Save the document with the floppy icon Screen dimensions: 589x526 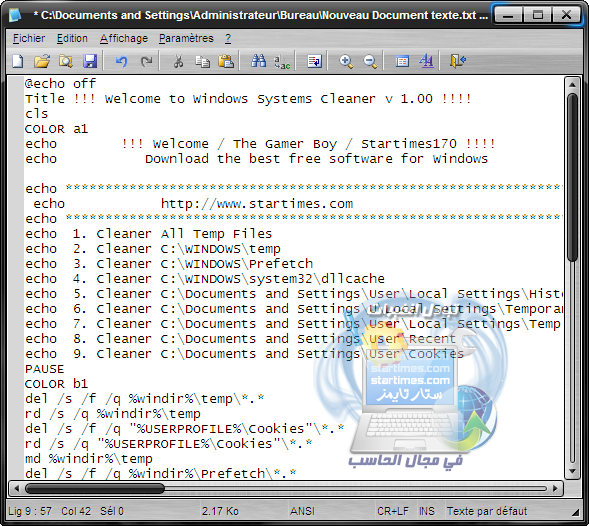tap(90, 61)
